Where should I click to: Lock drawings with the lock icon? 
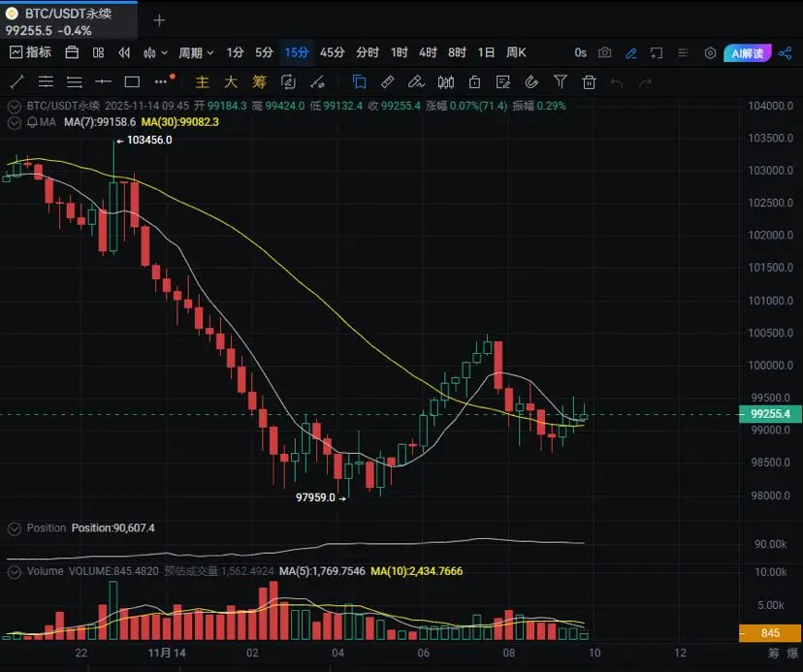[x=475, y=82]
